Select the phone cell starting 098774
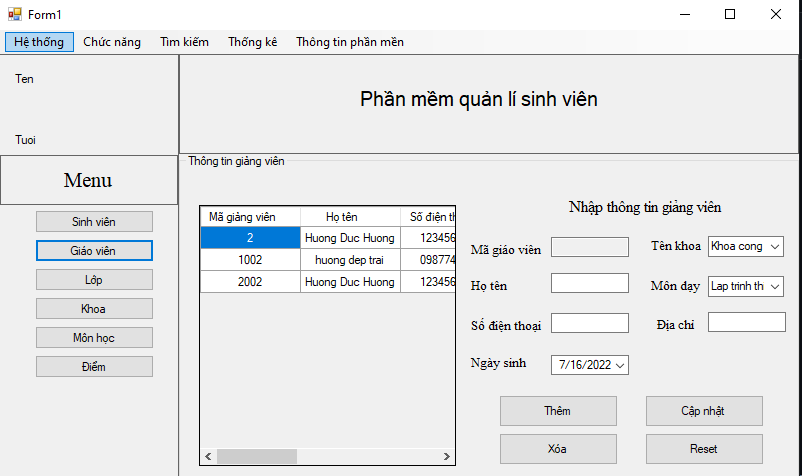 click(428, 260)
